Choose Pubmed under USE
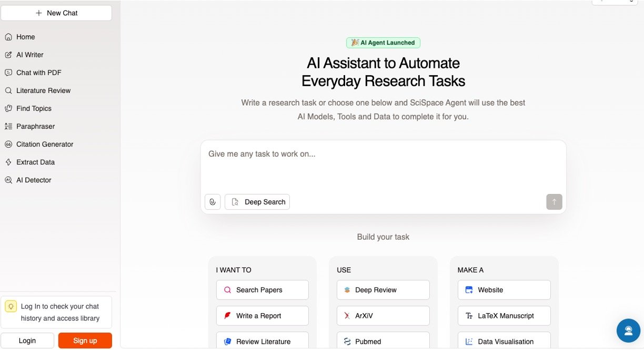Viewport: 644px width, 350px height. 383,341
